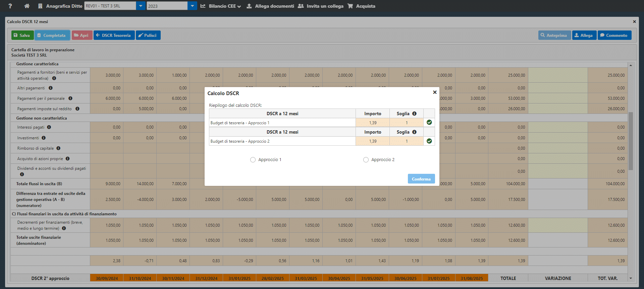The width and height of the screenshot is (644, 289).
Task: Click Soglia info icon in first table
Action: [415, 114]
